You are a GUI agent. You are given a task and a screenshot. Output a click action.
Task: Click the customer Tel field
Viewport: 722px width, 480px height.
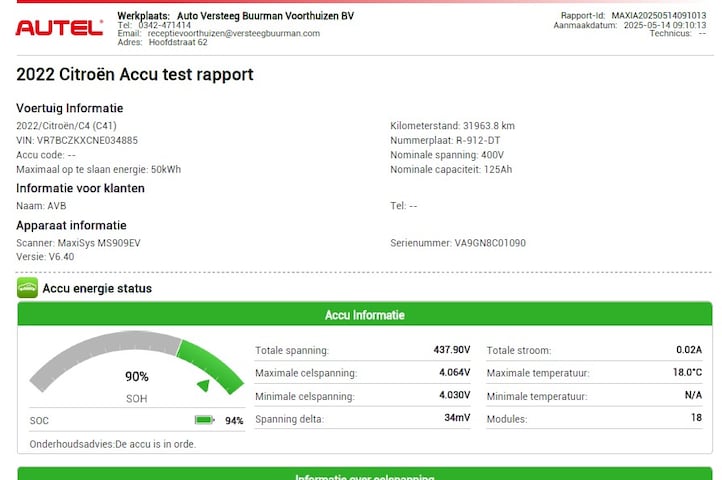(x=404, y=206)
